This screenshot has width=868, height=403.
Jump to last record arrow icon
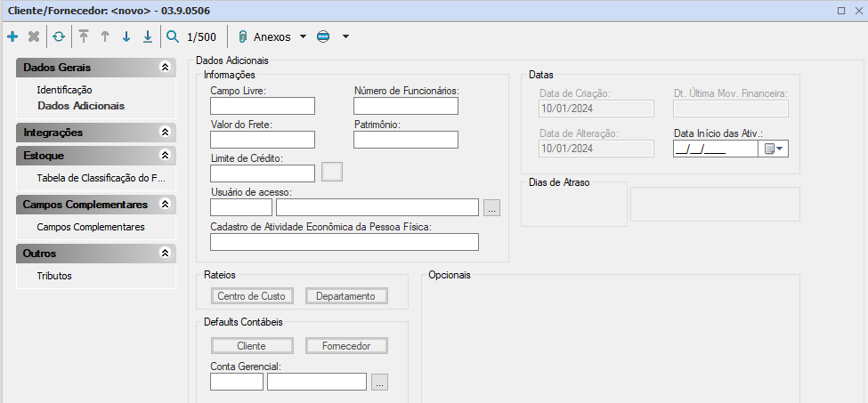(148, 36)
